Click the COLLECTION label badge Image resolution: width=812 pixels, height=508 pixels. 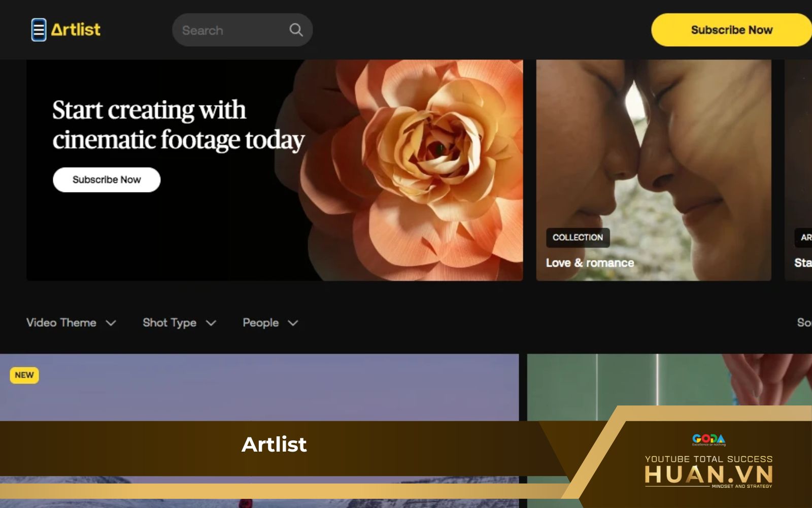578,237
